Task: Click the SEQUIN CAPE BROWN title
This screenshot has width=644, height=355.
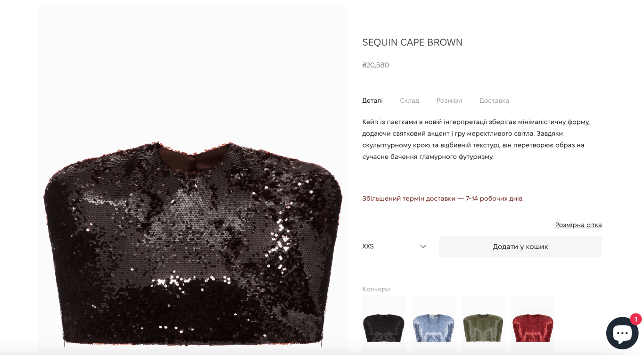Action: [x=412, y=42]
